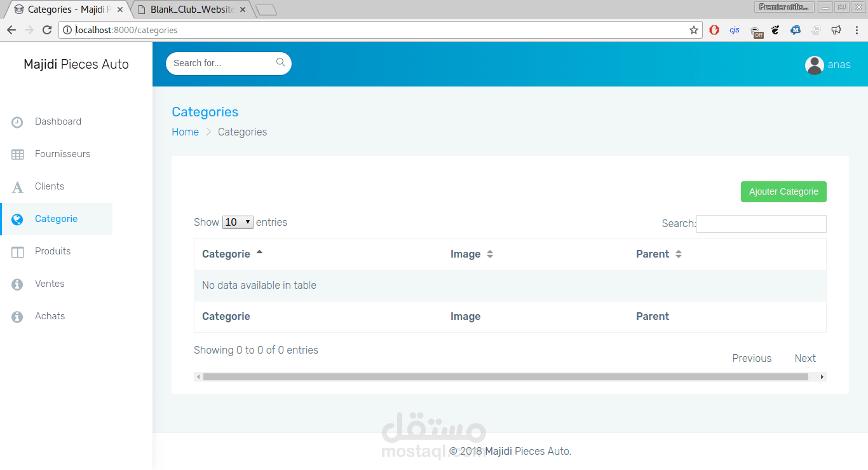Open the Show entries dropdown

[238, 222]
